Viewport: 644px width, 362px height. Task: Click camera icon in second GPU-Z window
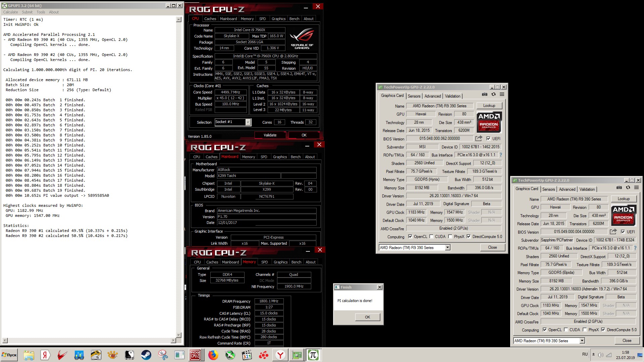(619, 188)
